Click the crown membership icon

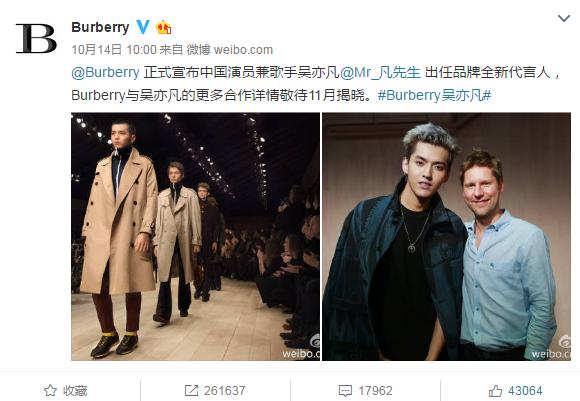(163, 27)
